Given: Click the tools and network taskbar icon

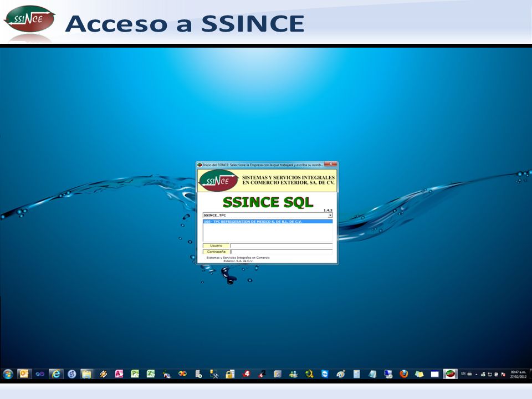Looking at the screenshot, I should click(x=214, y=374).
